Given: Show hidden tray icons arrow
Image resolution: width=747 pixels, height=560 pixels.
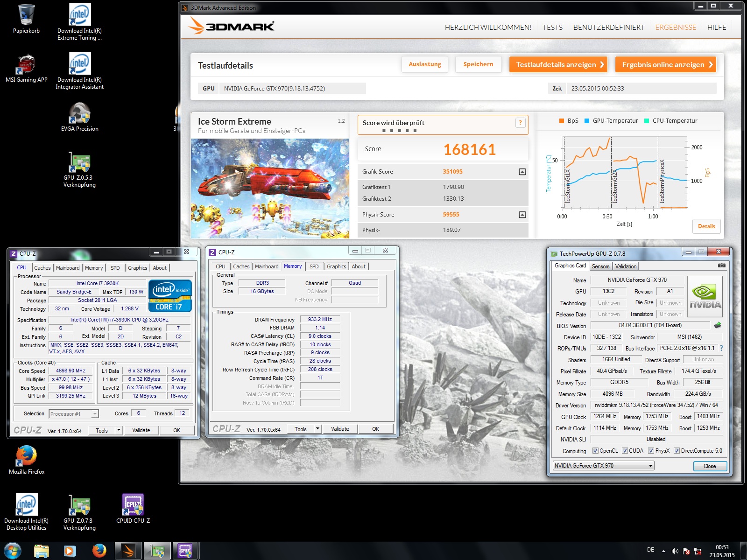Looking at the screenshot, I should click(x=663, y=551).
